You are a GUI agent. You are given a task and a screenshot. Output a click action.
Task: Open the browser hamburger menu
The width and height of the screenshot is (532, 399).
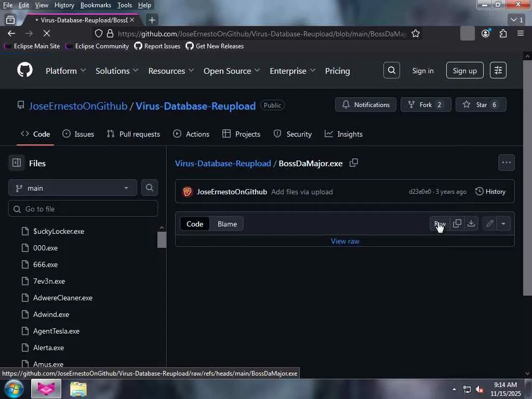[521, 34]
